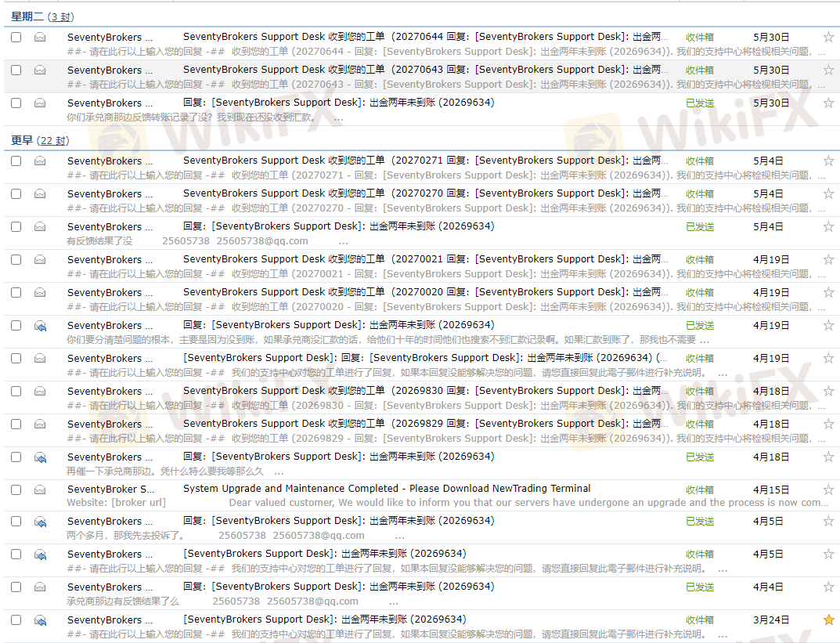Click the replied-mail icon of the 4月5日 inbox email
Image resolution: width=840 pixels, height=643 pixels.
[40, 554]
